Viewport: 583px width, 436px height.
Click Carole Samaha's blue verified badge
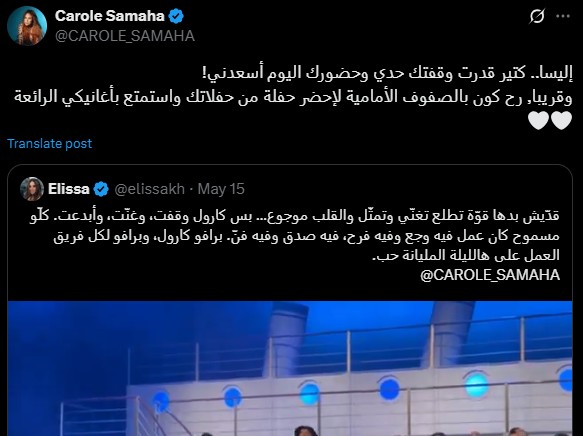tap(176, 16)
